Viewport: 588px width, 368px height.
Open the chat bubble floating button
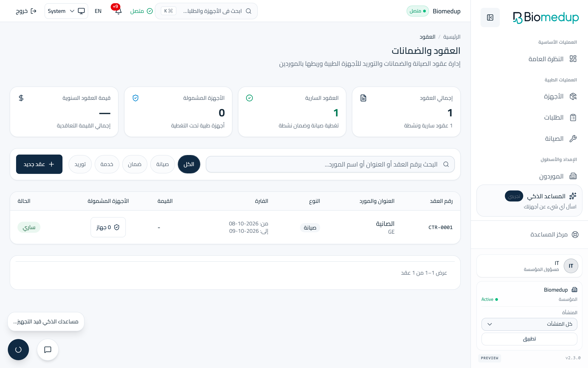(x=48, y=350)
